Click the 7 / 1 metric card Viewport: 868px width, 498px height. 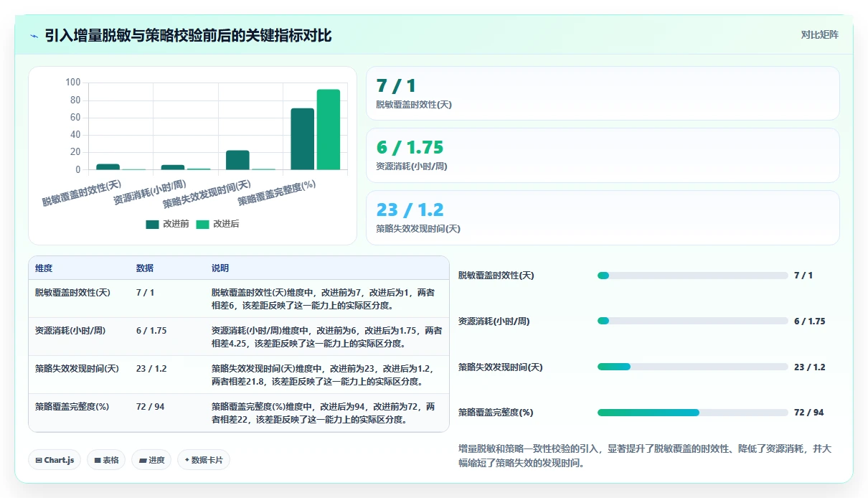click(x=603, y=93)
